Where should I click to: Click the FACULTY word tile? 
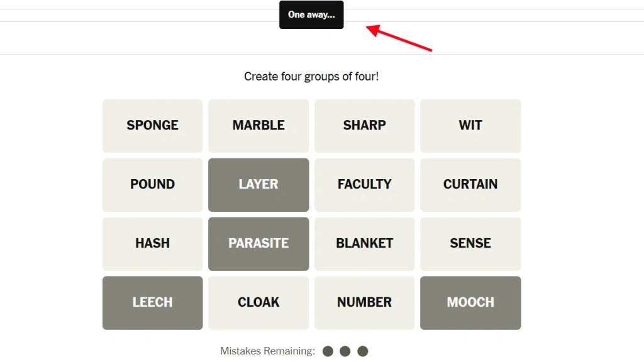364,185
